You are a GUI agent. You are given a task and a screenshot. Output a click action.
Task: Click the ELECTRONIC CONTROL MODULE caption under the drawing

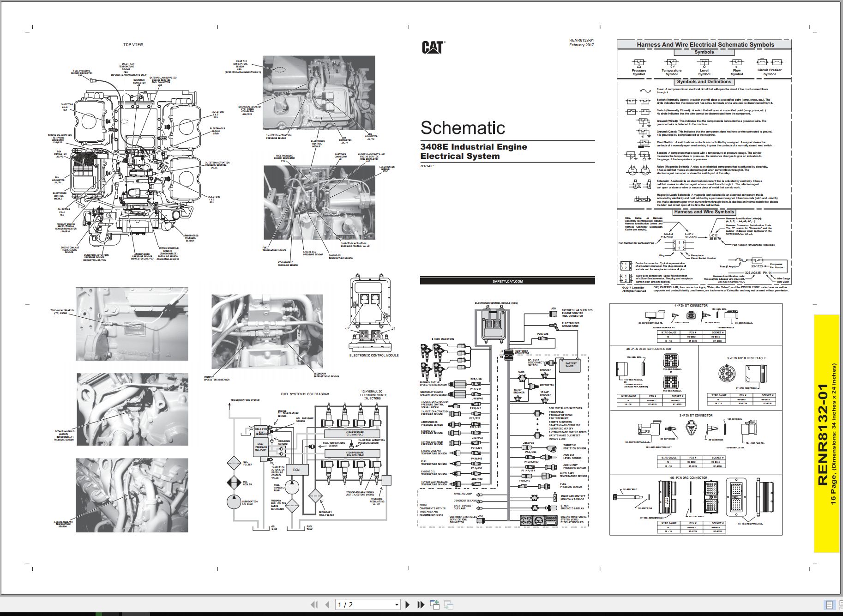[x=373, y=356]
